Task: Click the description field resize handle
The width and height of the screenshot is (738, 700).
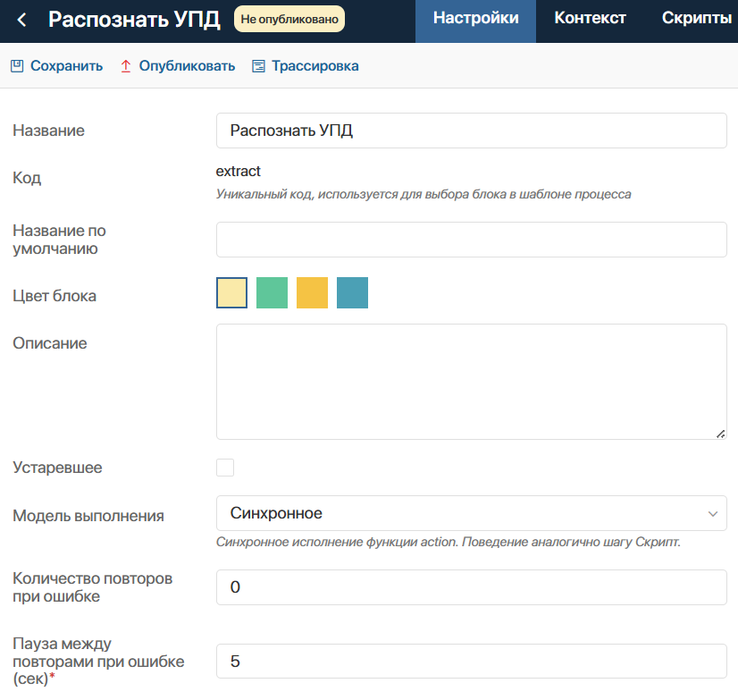Action: point(720,434)
